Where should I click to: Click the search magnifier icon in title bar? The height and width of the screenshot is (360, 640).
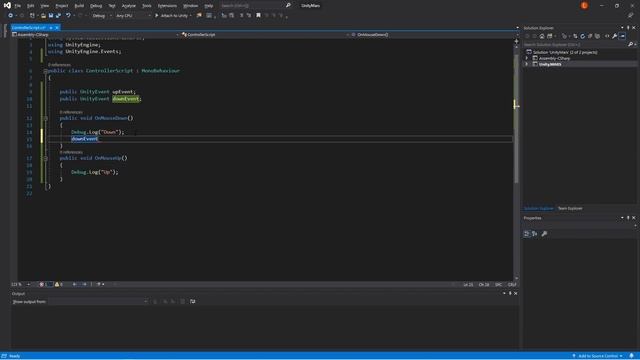[288, 6]
